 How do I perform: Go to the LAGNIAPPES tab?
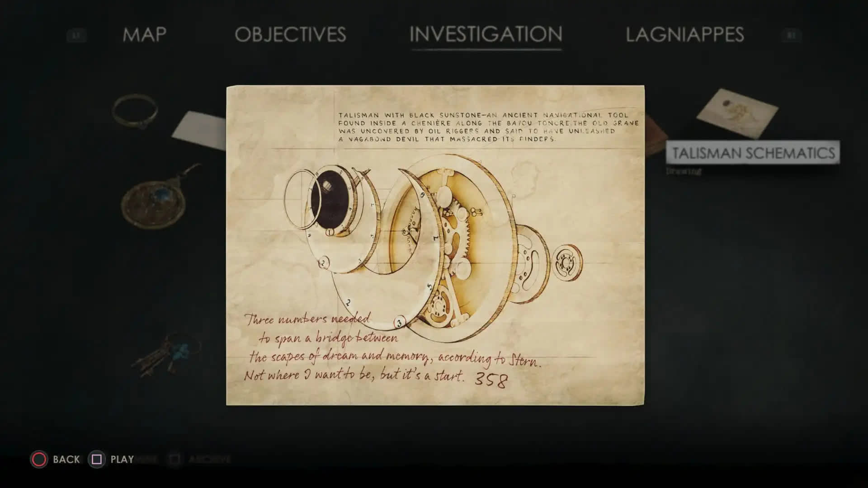click(x=684, y=35)
